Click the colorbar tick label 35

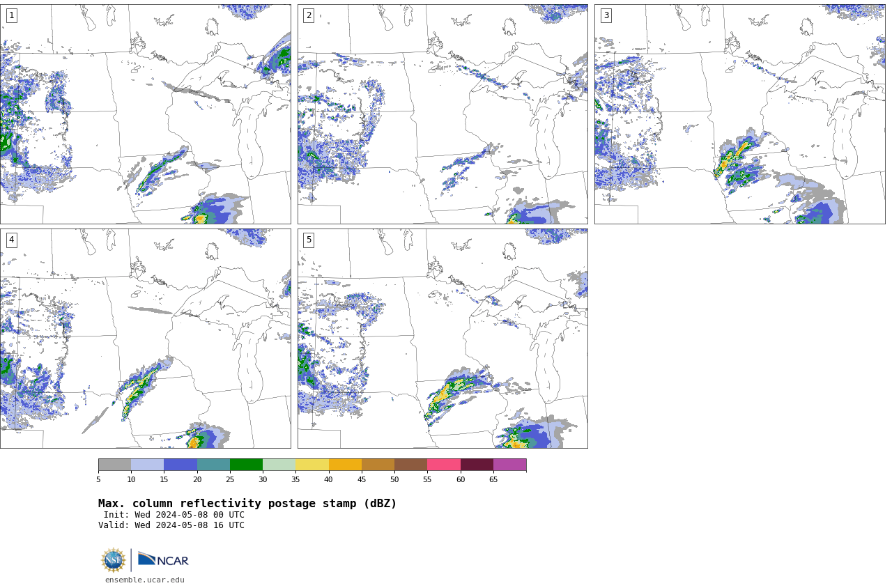295,479
